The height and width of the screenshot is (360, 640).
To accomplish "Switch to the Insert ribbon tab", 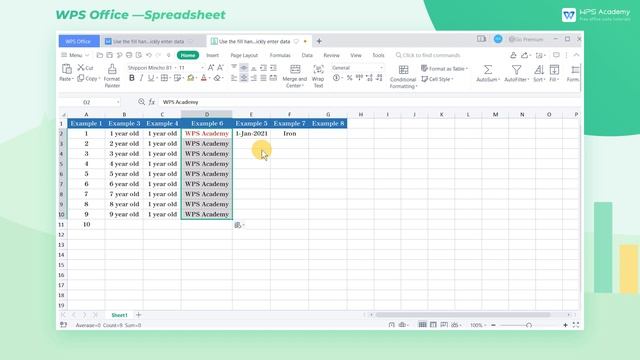I will click(212, 55).
